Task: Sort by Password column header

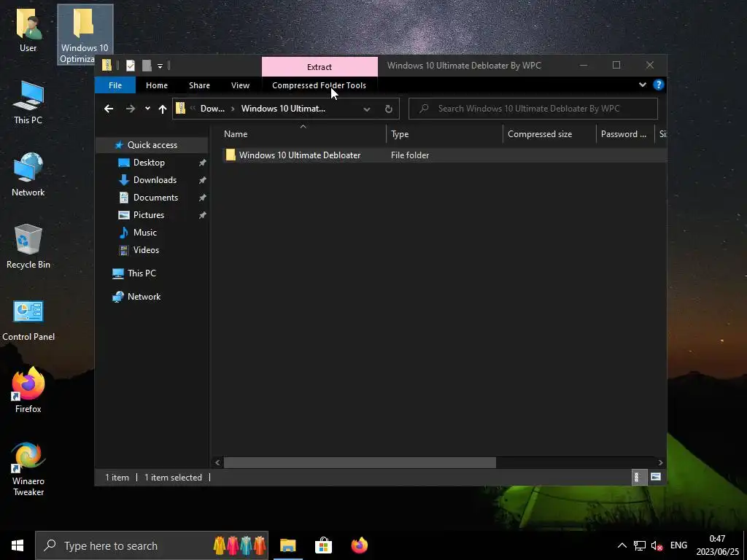Action: click(625, 134)
